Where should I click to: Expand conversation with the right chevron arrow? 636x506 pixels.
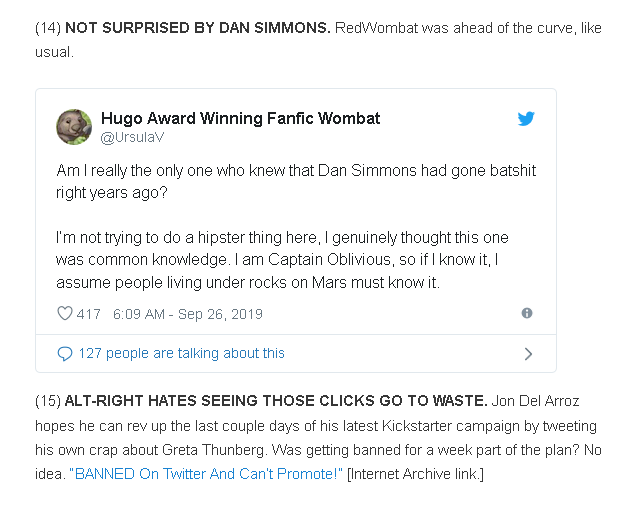528,353
